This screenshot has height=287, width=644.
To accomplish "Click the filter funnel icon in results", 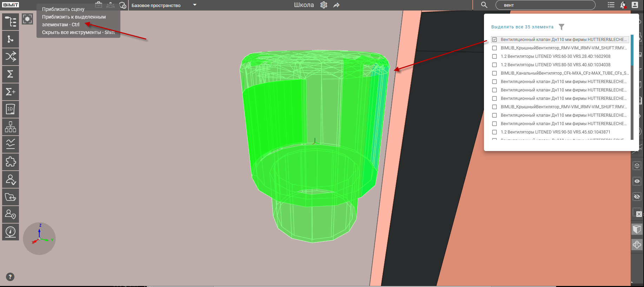I will coord(562,27).
